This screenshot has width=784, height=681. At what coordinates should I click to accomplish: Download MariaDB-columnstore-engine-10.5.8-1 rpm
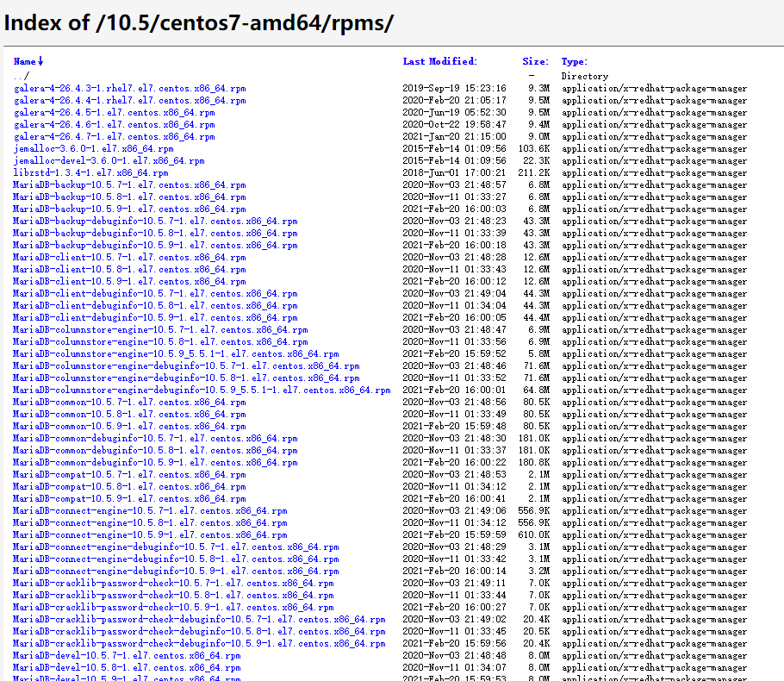[x=160, y=341]
